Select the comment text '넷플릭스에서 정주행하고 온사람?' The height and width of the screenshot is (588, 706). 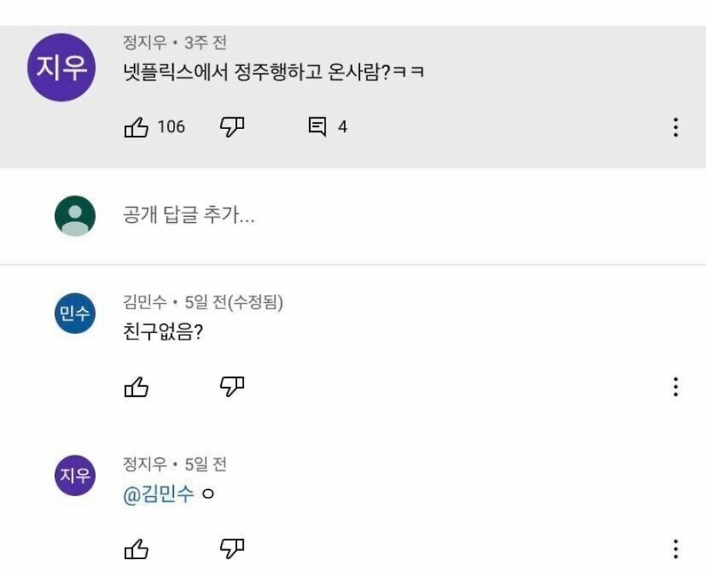[257, 72]
